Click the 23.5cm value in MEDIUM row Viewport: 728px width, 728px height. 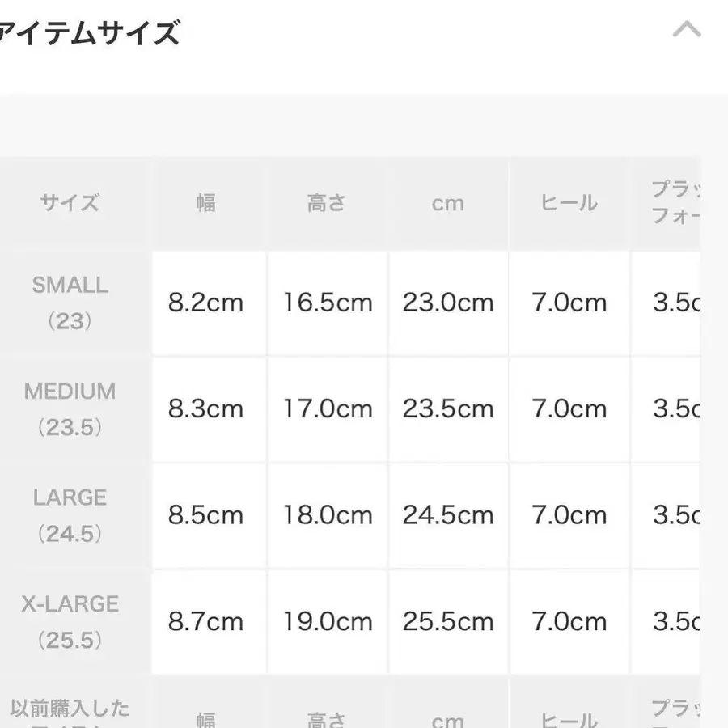[448, 409]
